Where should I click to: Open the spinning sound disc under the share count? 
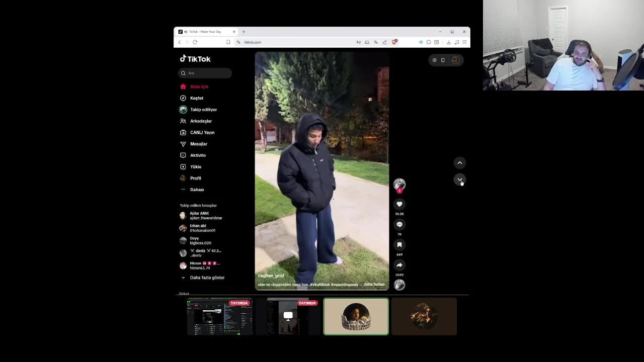tap(399, 285)
